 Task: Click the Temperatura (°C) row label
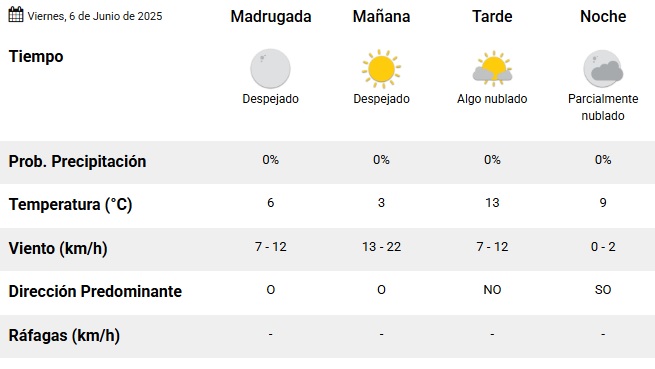(x=70, y=205)
